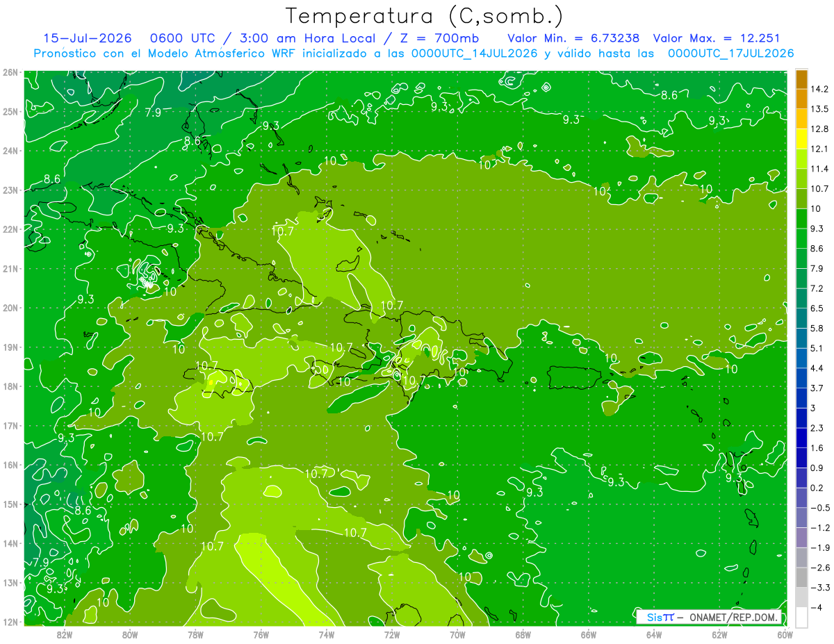Click the 76W longitude axis label

[261, 635]
